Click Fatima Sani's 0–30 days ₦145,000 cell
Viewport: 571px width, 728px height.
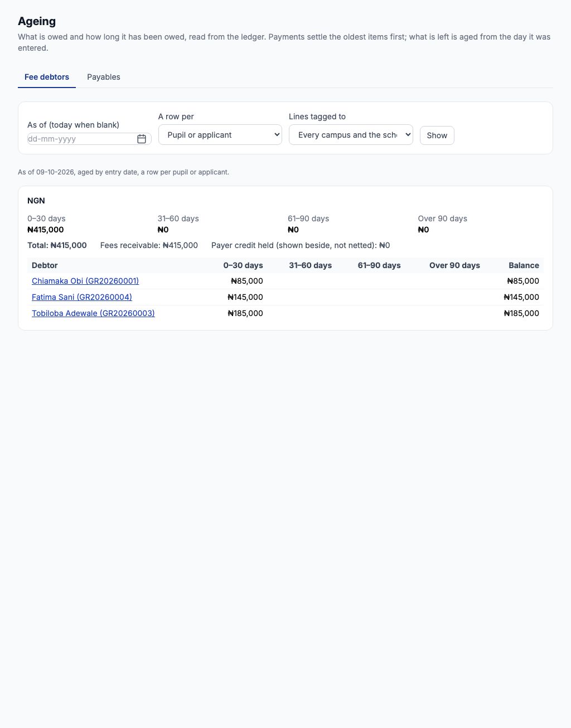(x=245, y=297)
